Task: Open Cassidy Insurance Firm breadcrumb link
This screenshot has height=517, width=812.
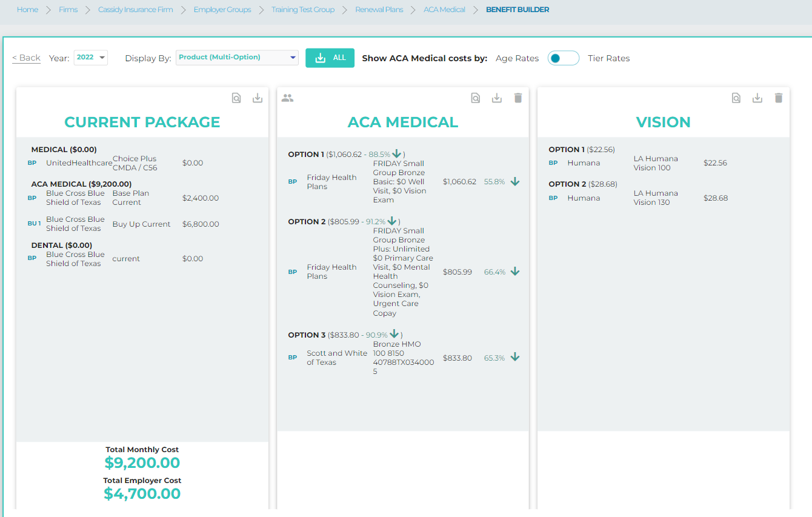Action: pyautogui.click(x=136, y=10)
